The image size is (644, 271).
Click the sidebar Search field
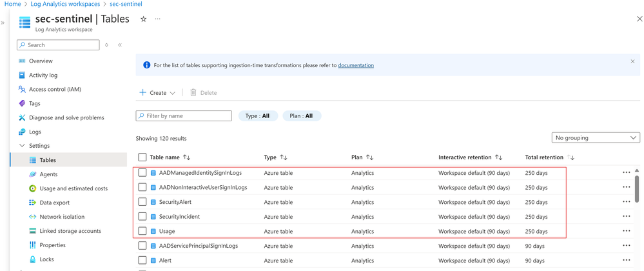(x=58, y=45)
